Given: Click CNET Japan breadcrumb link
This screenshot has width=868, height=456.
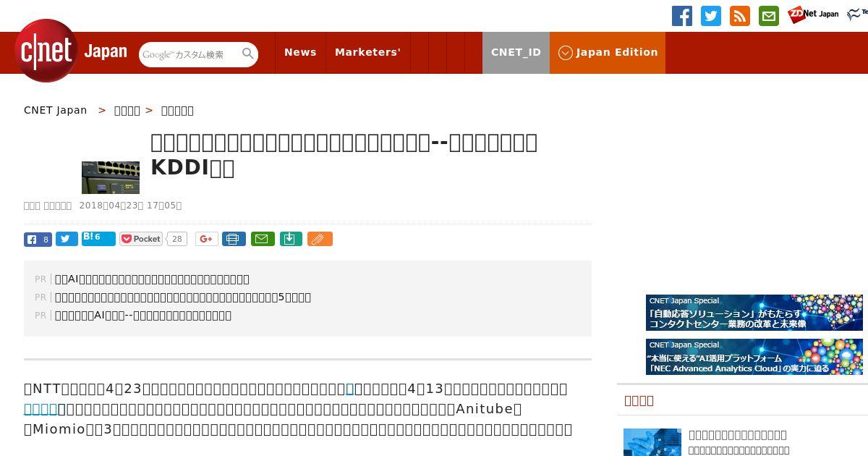Looking at the screenshot, I should point(56,110).
